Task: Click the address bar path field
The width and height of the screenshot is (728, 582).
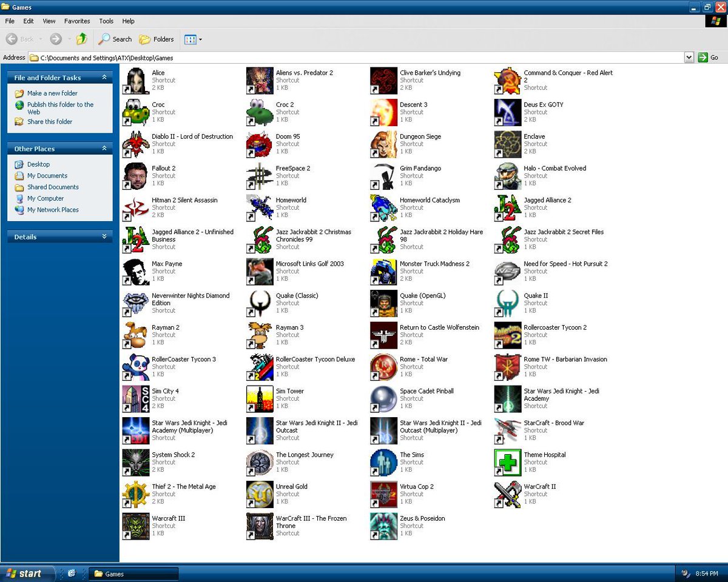Action: [357, 58]
